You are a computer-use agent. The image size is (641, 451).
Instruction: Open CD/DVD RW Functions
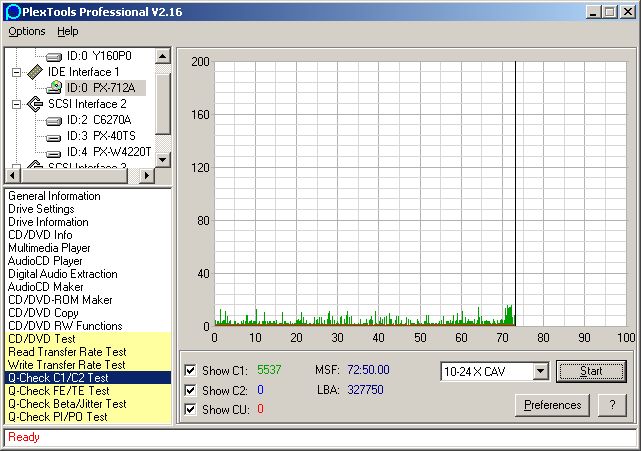(x=65, y=326)
